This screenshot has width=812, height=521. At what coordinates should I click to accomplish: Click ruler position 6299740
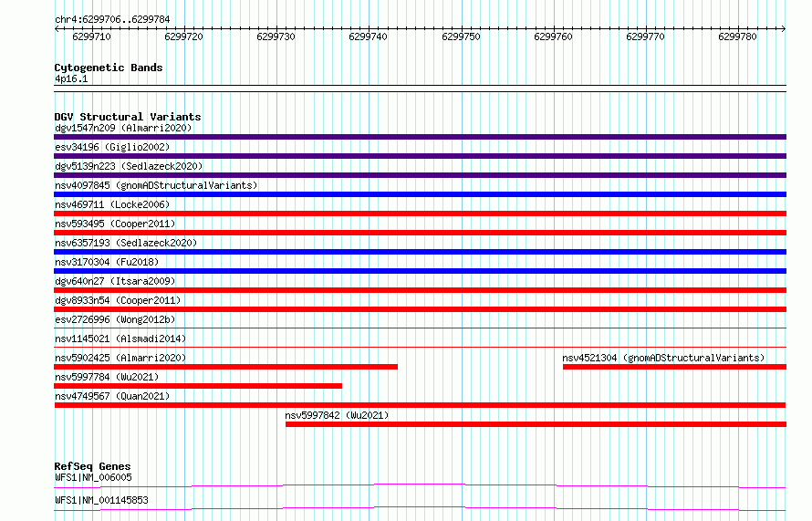(369, 36)
